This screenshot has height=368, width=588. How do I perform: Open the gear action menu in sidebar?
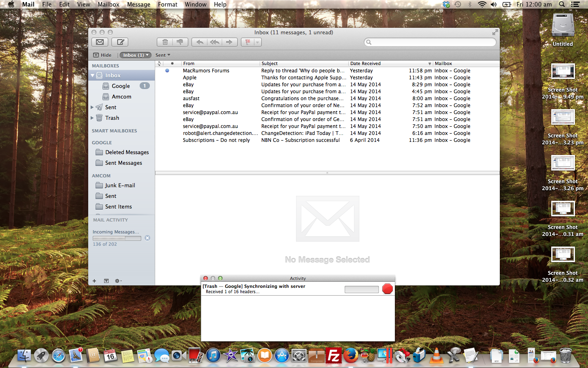(118, 281)
